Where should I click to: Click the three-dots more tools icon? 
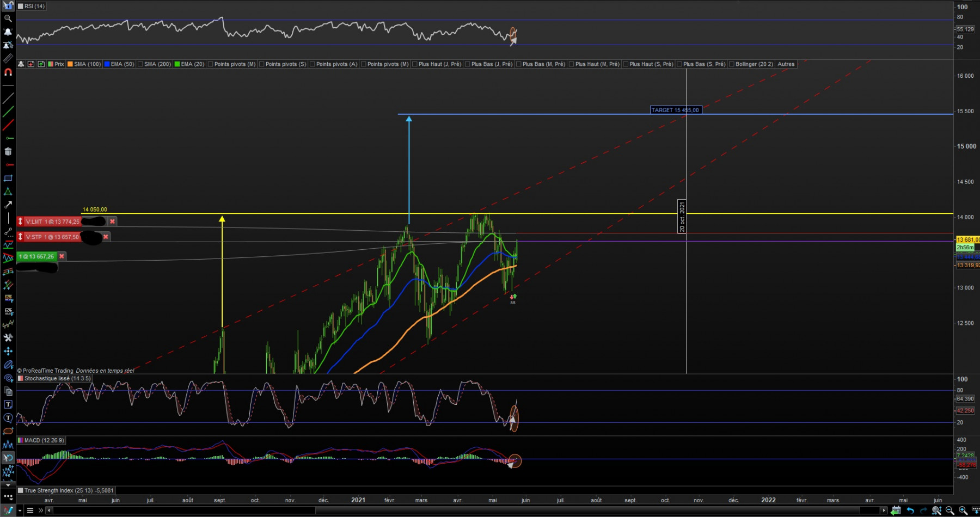[x=8, y=497]
